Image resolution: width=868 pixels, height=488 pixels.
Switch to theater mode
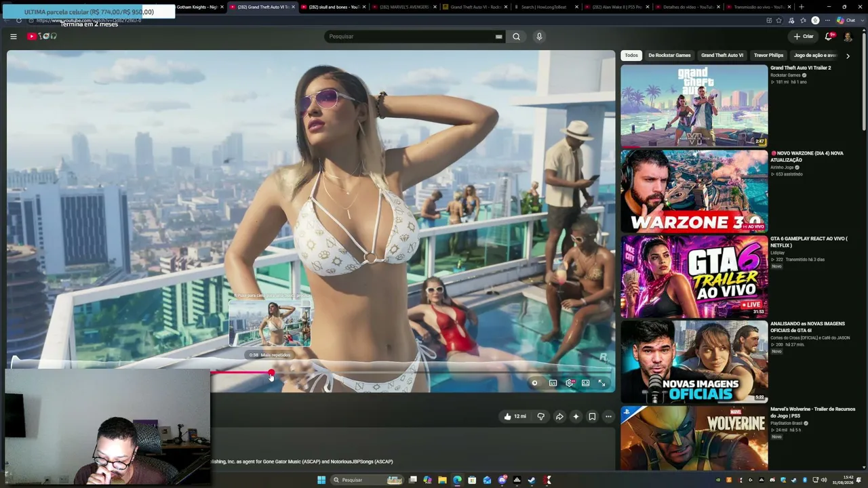coord(586,383)
